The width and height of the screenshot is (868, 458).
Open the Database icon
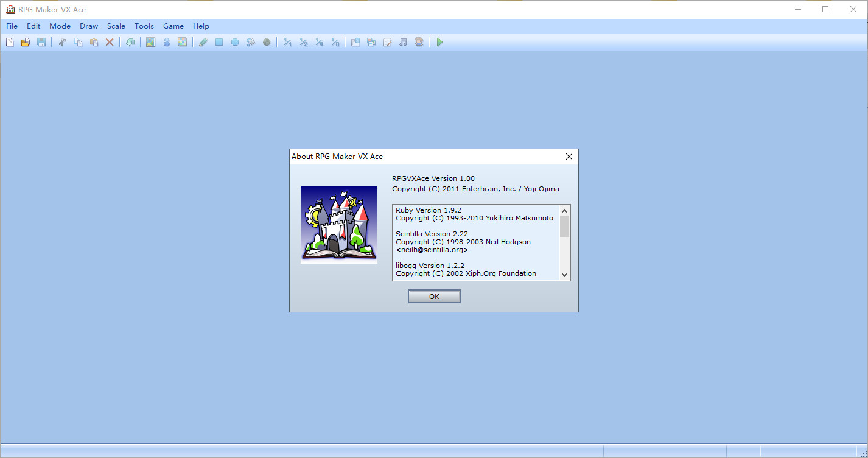click(x=355, y=42)
